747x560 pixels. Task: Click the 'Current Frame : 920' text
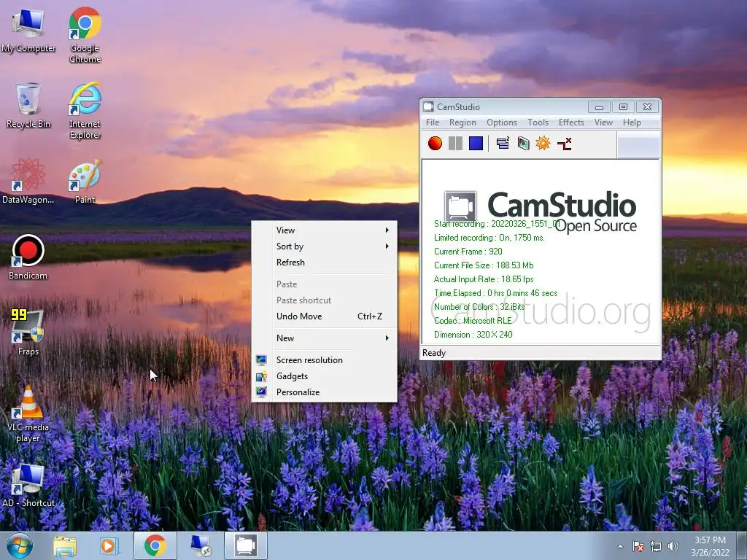pyautogui.click(x=468, y=252)
